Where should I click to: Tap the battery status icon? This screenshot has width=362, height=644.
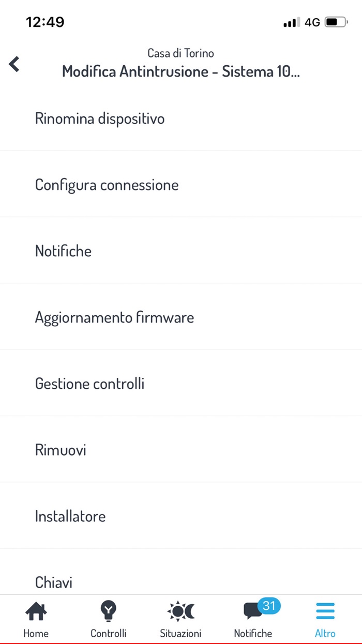[334, 22]
